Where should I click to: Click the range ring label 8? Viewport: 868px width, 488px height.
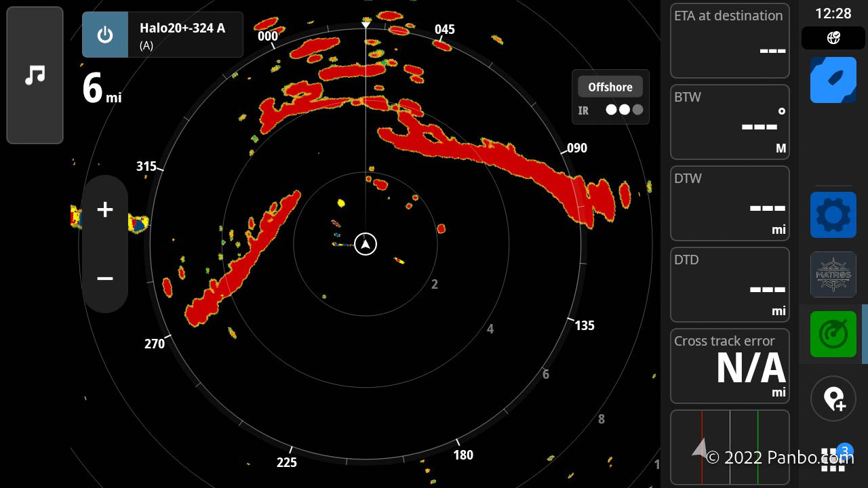(601, 419)
